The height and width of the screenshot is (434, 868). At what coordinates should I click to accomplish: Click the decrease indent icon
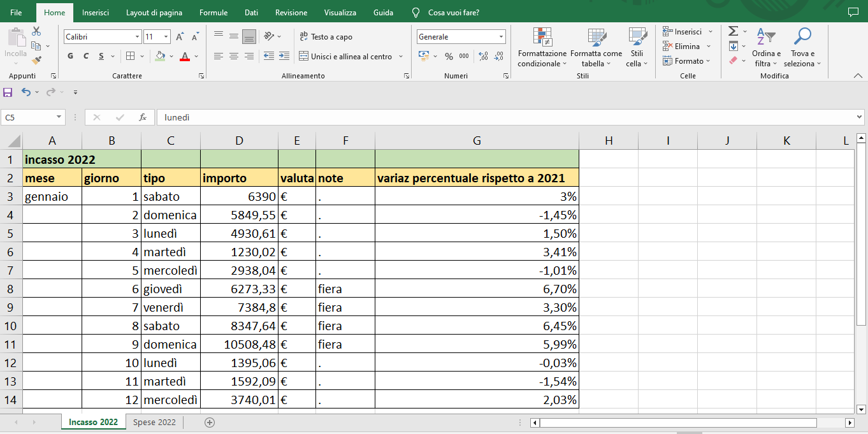pos(269,56)
